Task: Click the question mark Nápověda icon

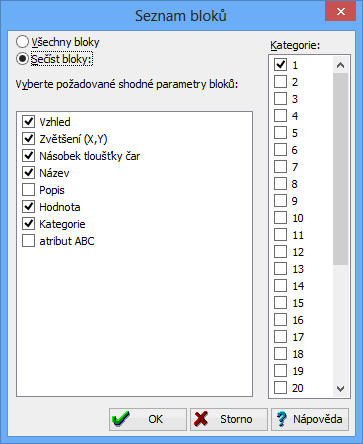Action: (x=282, y=419)
